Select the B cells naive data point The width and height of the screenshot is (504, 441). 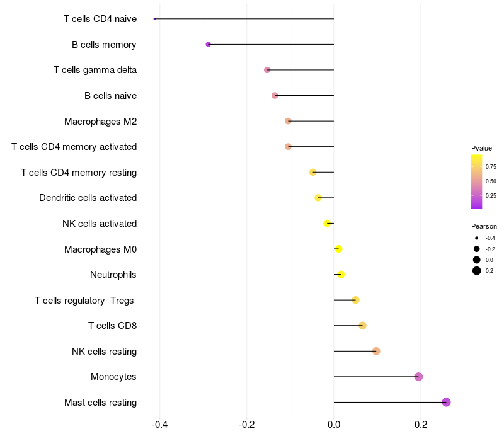(x=275, y=96)
